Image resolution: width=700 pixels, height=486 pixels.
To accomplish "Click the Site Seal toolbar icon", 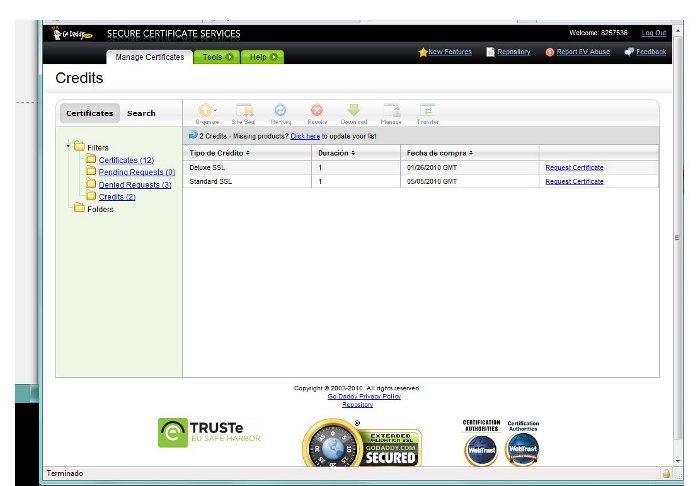I will click(x=243, y=112).
